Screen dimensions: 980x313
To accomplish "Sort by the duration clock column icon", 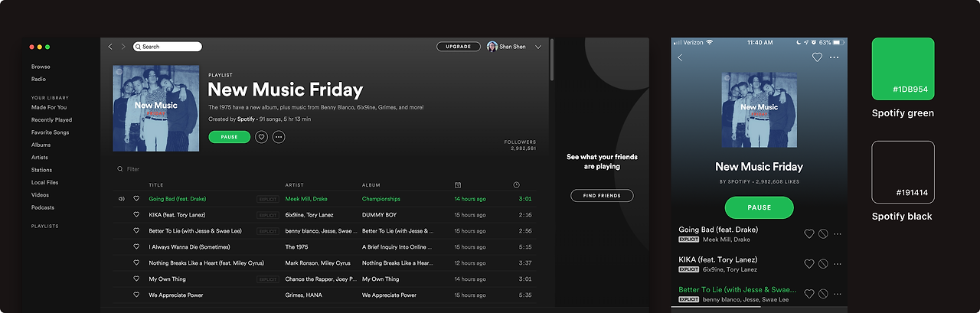I will 516,185.
